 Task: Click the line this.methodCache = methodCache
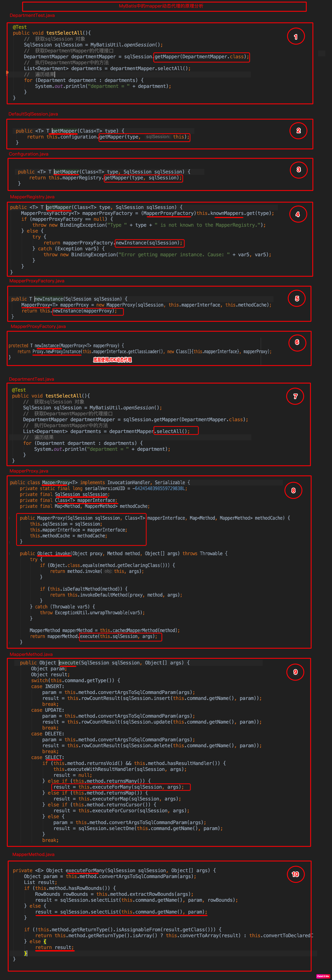(68, 536)
